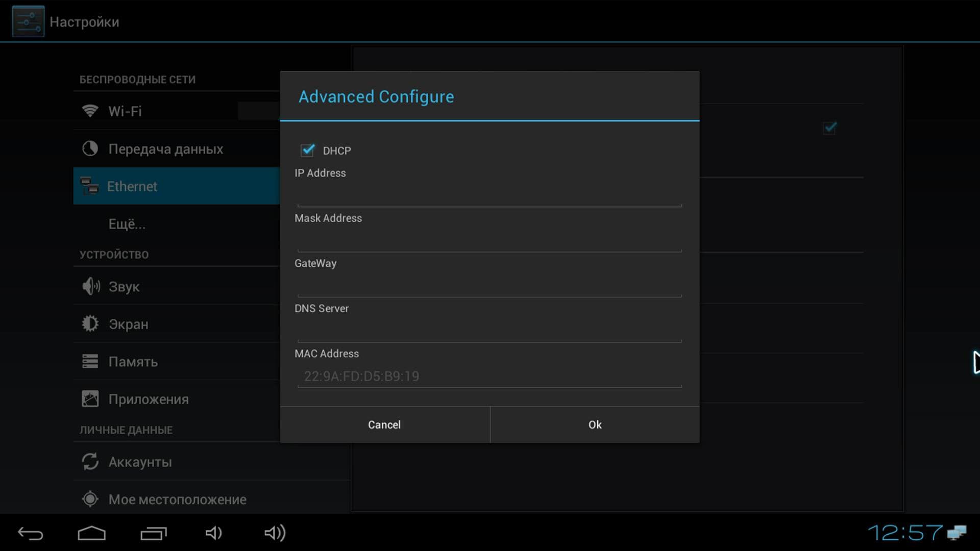Raise volume with the speaker-up icon
This screenshot has height=551, width=980.
(275, 534)
